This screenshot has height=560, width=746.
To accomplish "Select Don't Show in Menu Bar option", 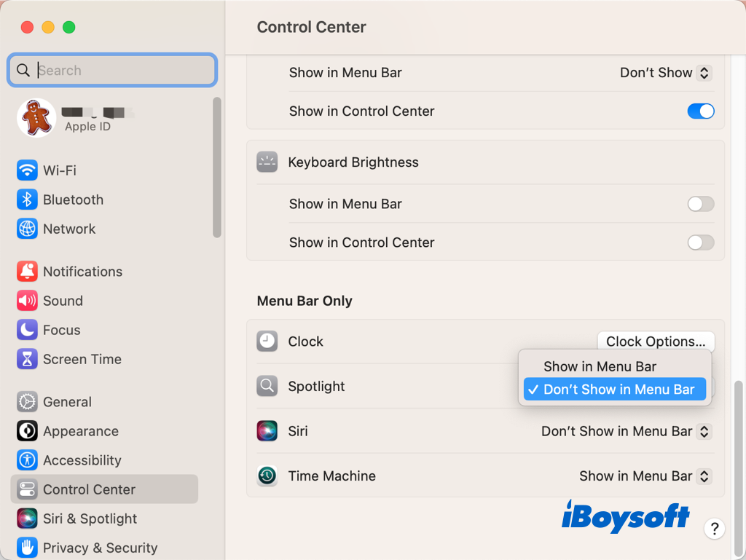I will tap(618, 390).
